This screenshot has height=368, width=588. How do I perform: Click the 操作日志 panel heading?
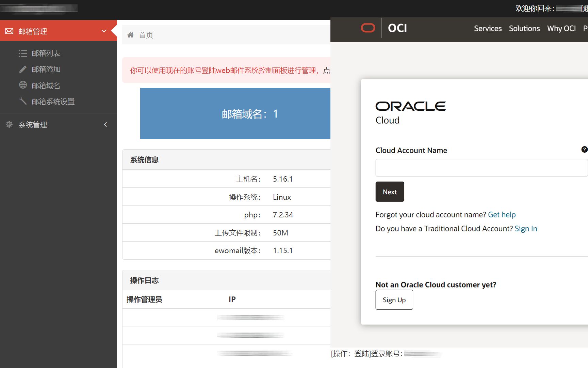[x=144, y=280]
